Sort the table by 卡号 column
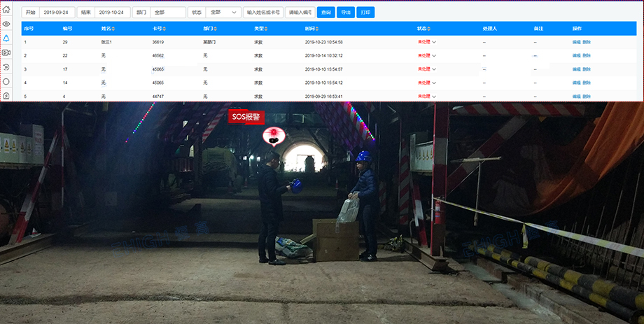Screen dimensions: 644x324 tap(164, 29)
